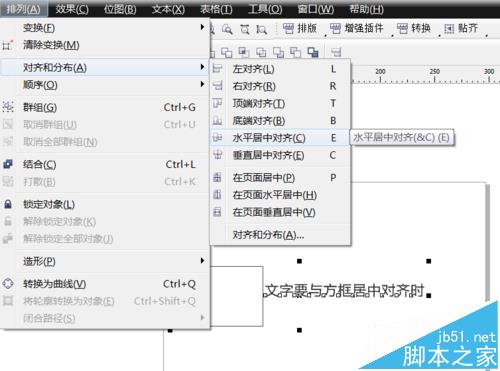Select 左对齐(L) alignment option
This screenshot has width=500, height=371.
(280, 69)
